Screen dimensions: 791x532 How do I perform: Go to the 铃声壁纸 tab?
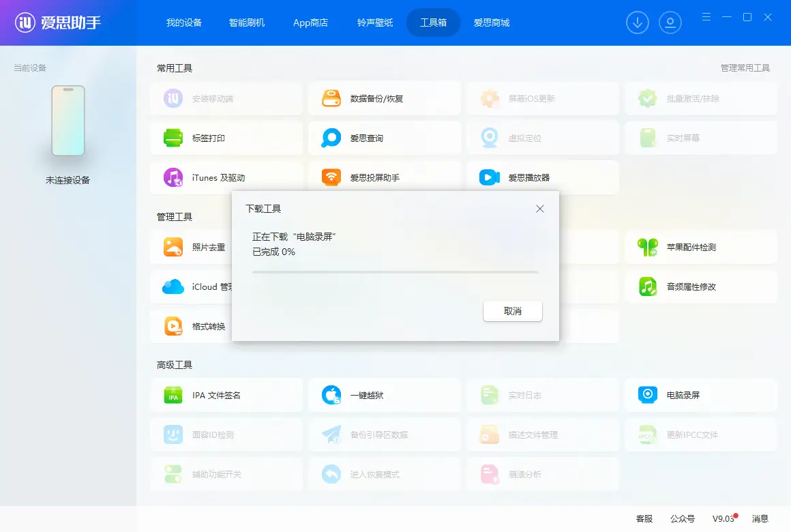click(375, 23)
